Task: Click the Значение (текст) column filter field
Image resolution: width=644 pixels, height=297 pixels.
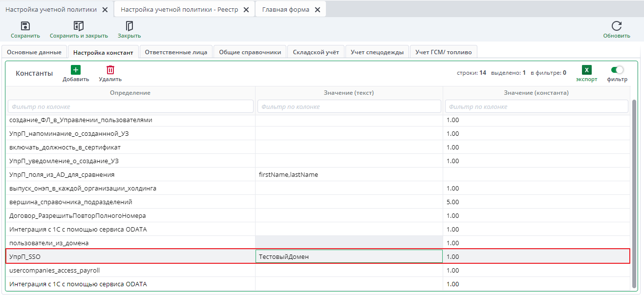Action: (349, 106)
